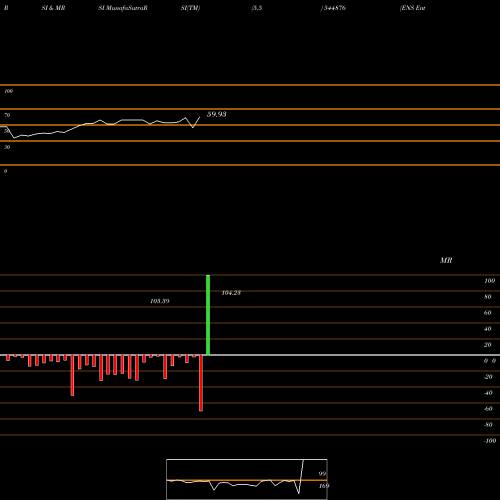Image resolution: width=500 pixels, height=500 pixels.
Task: Click the -60 label on MR axis
Action: point(488,409)
